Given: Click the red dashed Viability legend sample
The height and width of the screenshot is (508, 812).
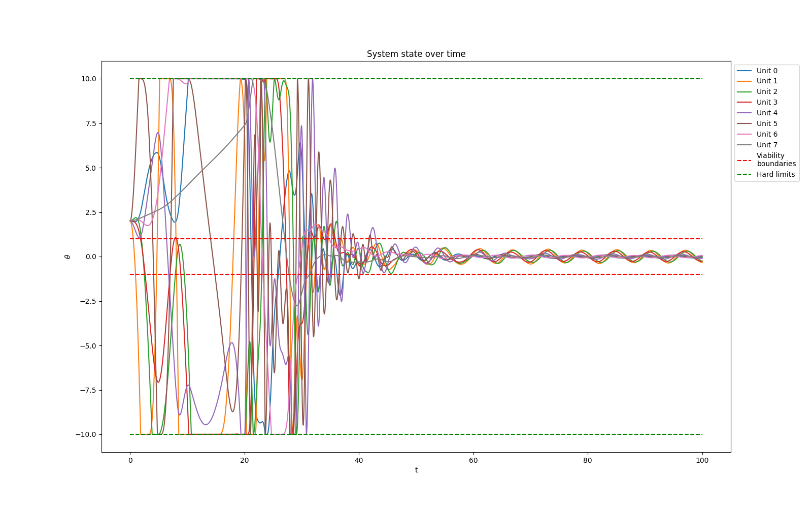Looking at the screenshot, I should (744, 160).
